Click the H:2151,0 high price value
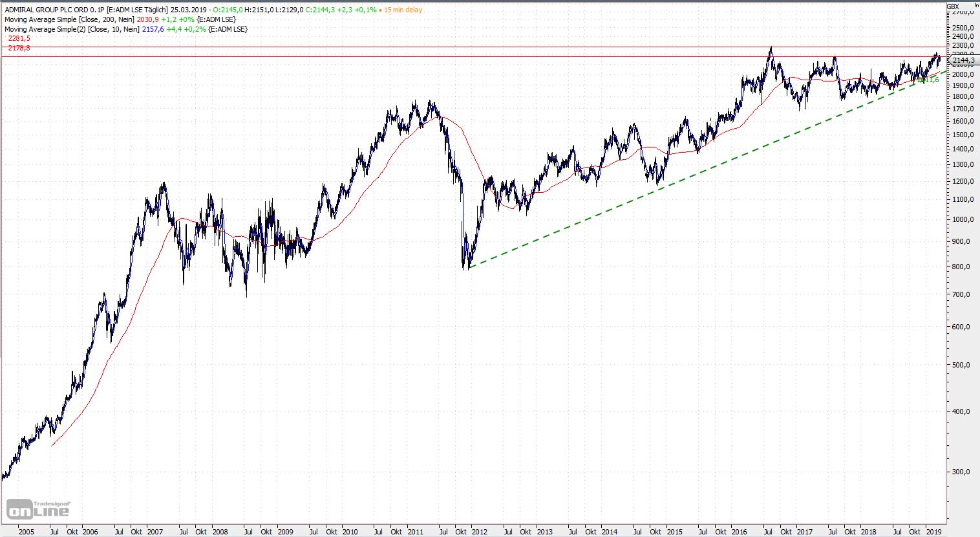 coord(259,10)
